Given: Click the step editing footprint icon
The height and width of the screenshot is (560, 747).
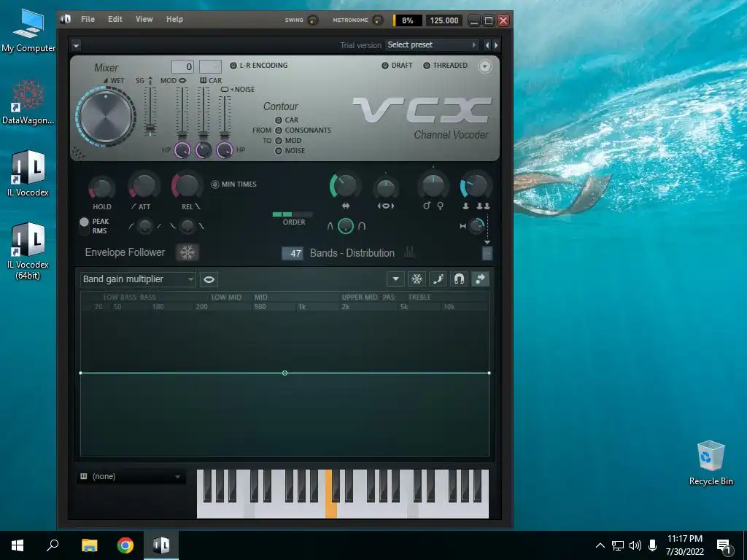Looking at the screenshot, I should click(438, 279).
